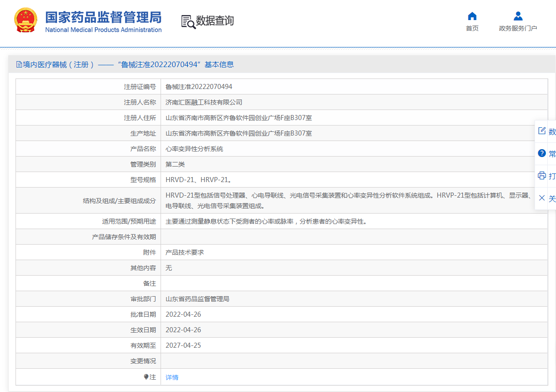The image size is (556, 392).
Task: Click the 结构及组成 description text
Action: click(349, 201)
